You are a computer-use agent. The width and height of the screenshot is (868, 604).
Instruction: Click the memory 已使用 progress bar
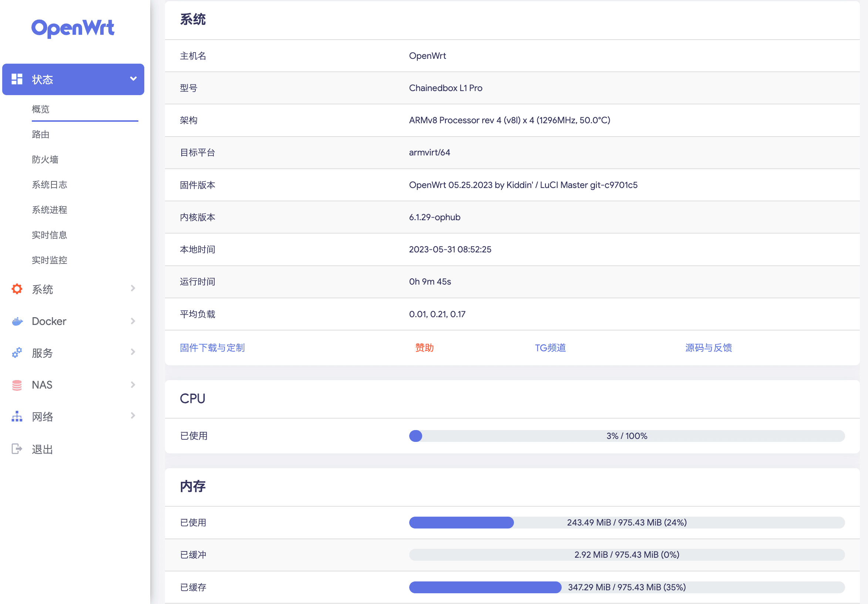tap(626, 523)
